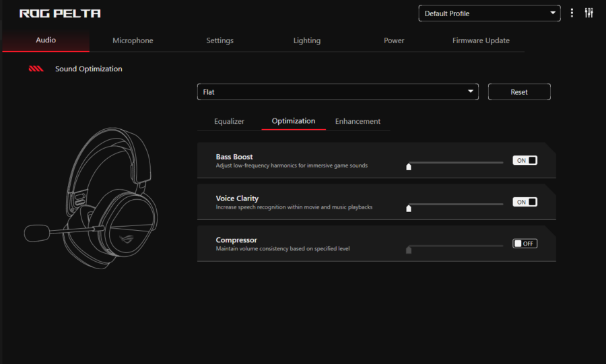Open the three-dot more options menu
Image resolution: width=606 pixels, height=364 pixels.
point(572,13)
